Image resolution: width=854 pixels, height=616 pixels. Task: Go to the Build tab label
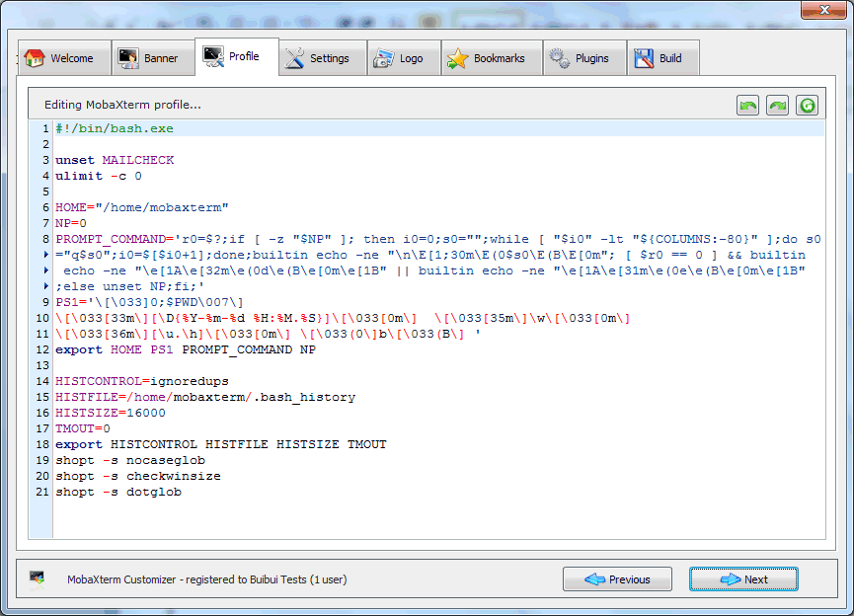point(670,58)
